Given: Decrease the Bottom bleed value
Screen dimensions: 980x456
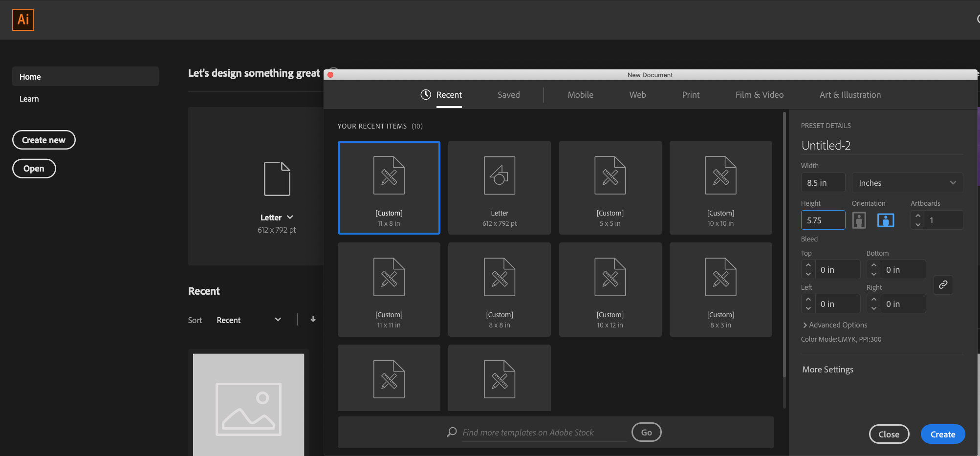Looking at the screenshot, I should pyautogui.click(x=874, y=274).
